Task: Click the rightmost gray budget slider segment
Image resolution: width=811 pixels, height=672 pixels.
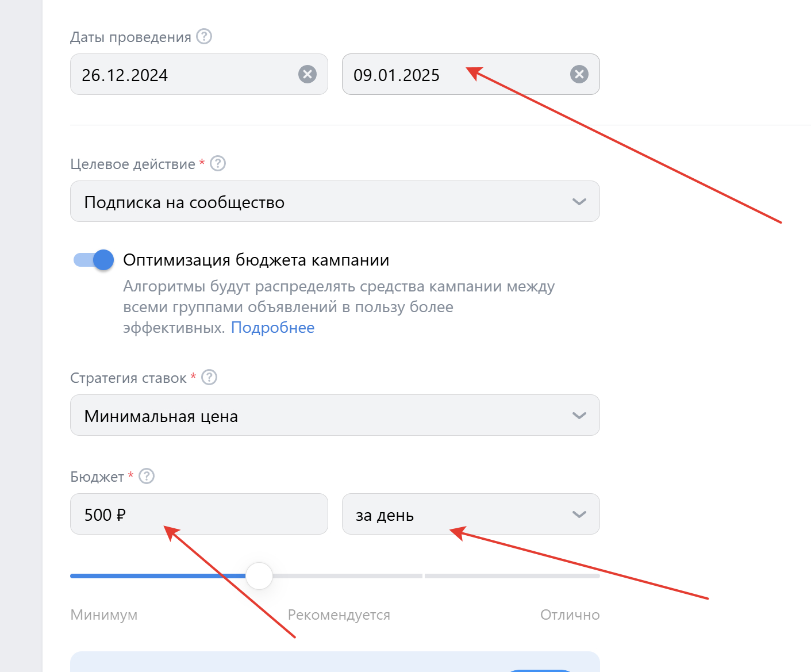Action: (512, 576)
